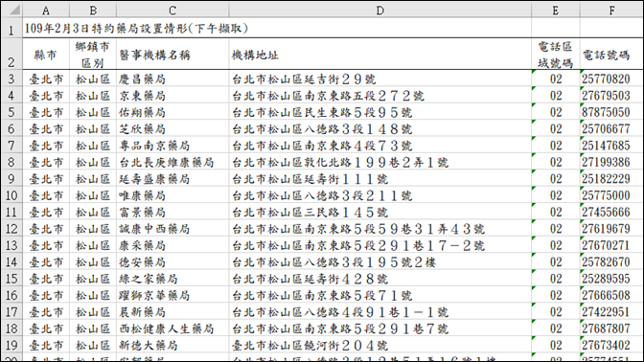Select row 1 header
The width and height of the screenshot is (644, 362).
pyautogui.click(x=11, y=28)
